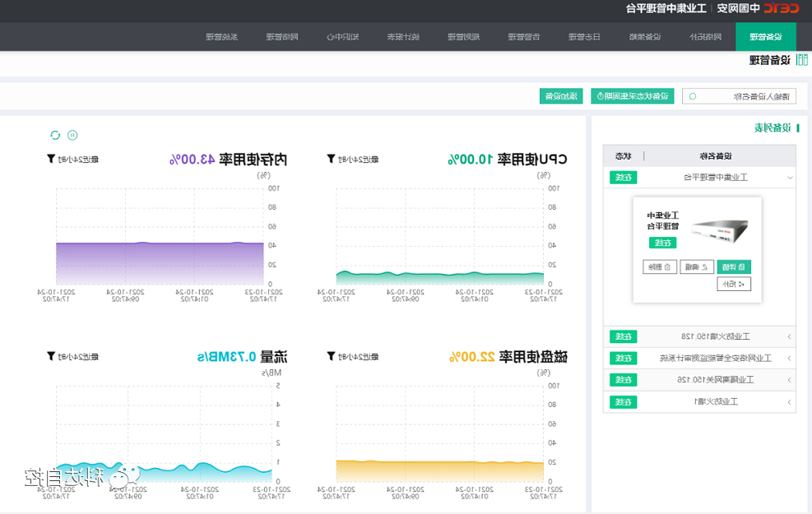Open the traffic chart filter funnel

51,356
